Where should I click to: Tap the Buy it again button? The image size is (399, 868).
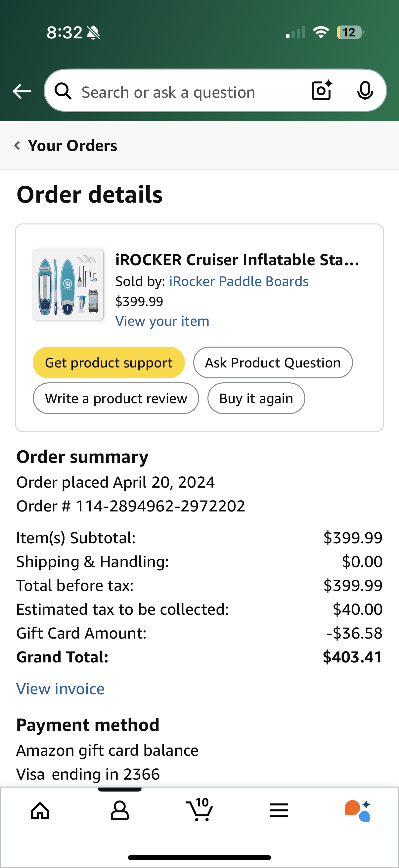coord(256,398)
